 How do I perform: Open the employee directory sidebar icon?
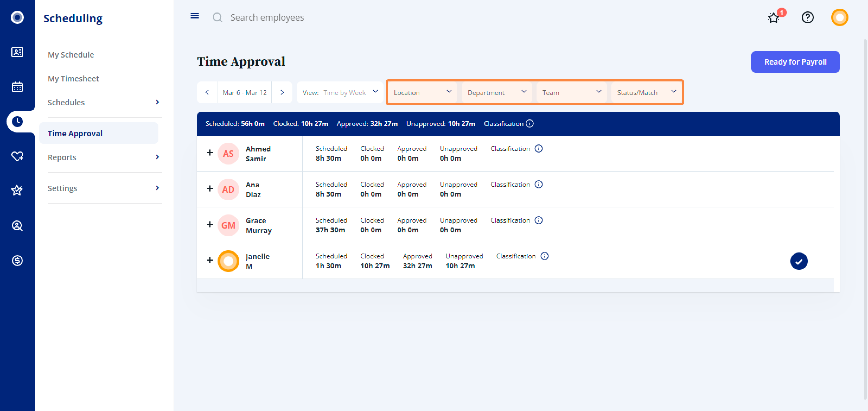pyautogui.click(x=17, y=52)
